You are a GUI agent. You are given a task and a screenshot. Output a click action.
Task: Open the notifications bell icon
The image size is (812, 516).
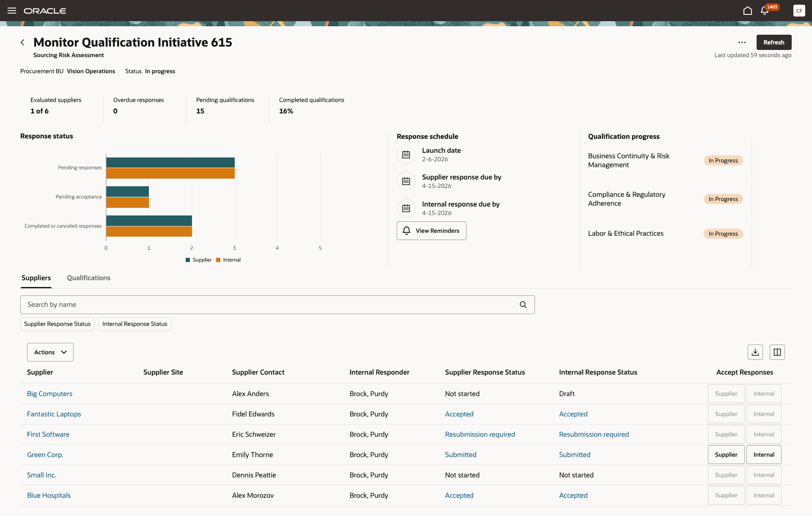pyautogui.click(x=765, y=11)
